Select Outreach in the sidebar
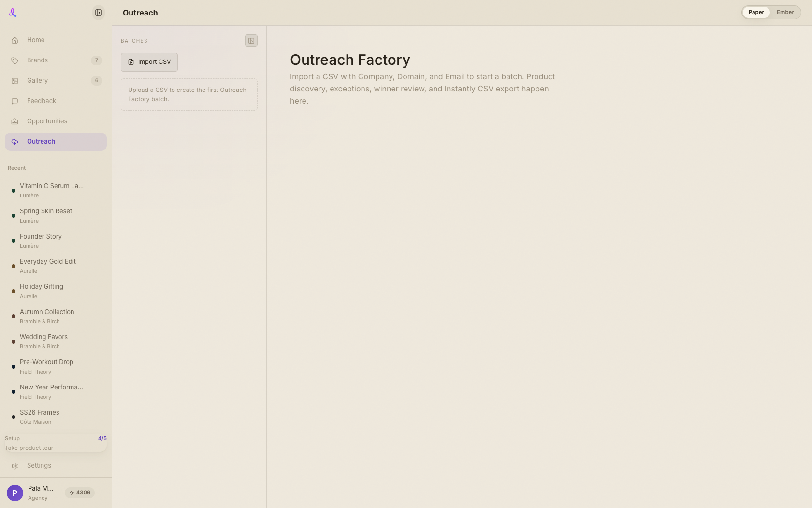 56,142
